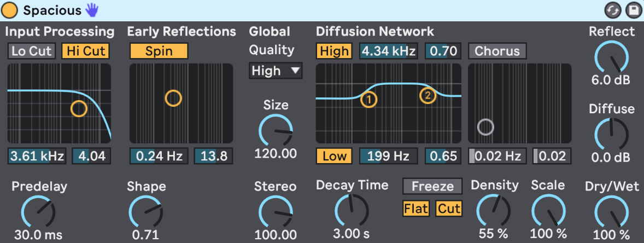Select the input filter handle in Input Processing
Viewport: 644px width, 243px height.
(x=79, y=109)
